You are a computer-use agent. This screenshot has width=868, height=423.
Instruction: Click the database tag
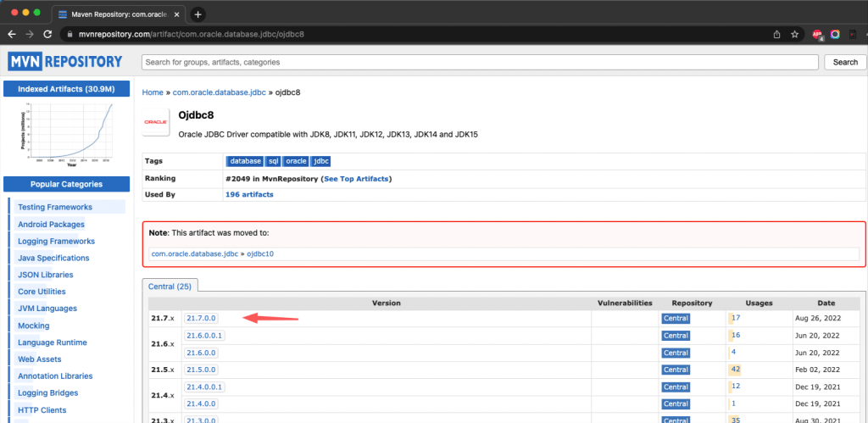pyautogui.click(x=245, y=161)
